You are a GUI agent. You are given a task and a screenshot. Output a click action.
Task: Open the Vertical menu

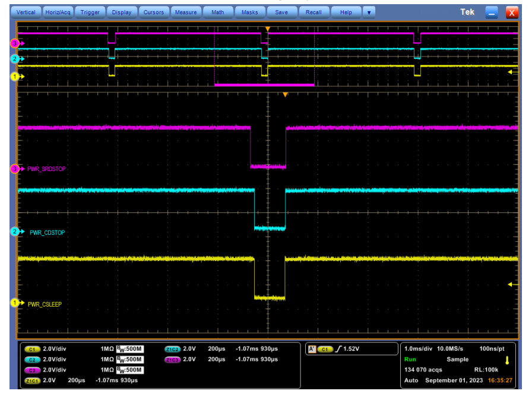click(x=26, y=12)
